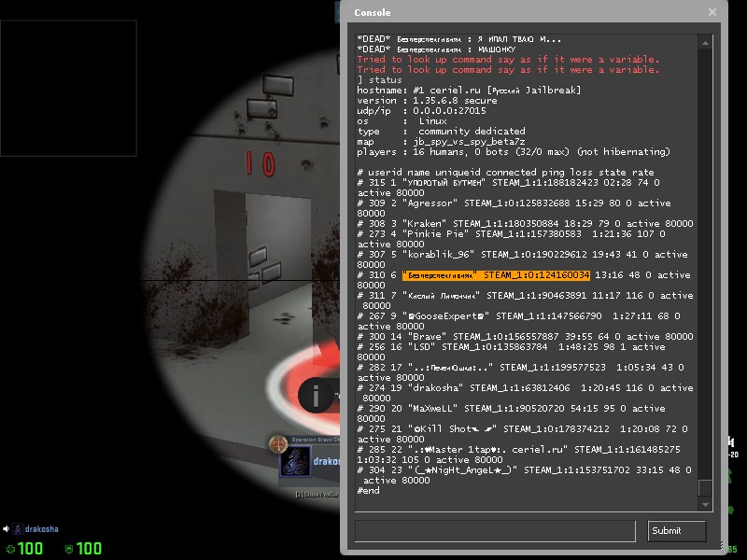The width and height of the screenshot is (747, 560).
Task: Click the drakosha name in player card
Action: click(326, 461)
